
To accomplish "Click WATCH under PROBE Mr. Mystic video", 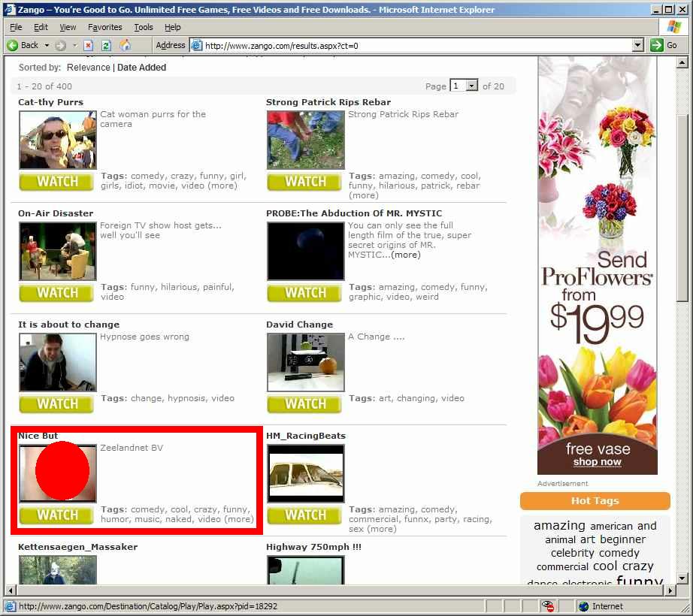I will point(304,293).
